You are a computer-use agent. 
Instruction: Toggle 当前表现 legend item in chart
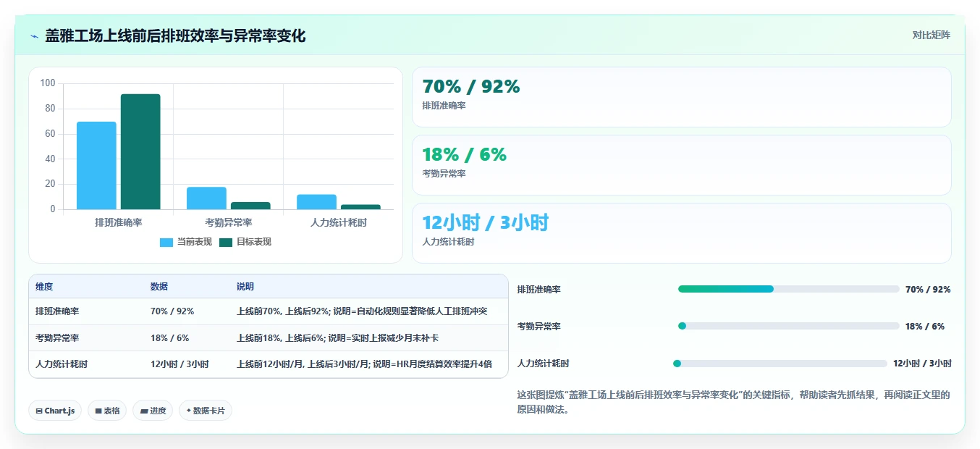click(x=186, y=242)
